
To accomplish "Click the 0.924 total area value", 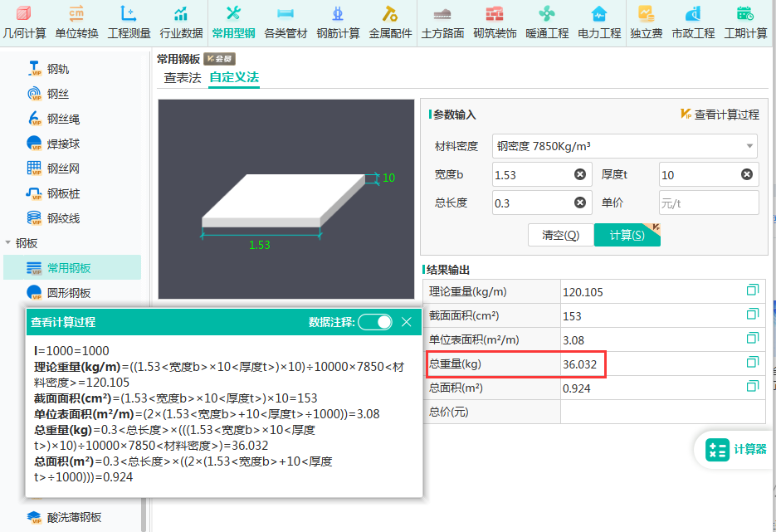I will [x=577, y=388].
